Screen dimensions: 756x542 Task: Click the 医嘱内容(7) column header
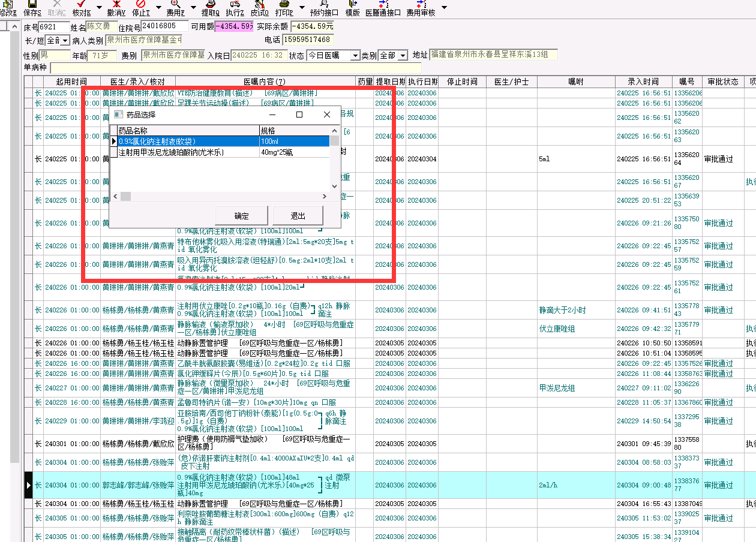point(266,82)
